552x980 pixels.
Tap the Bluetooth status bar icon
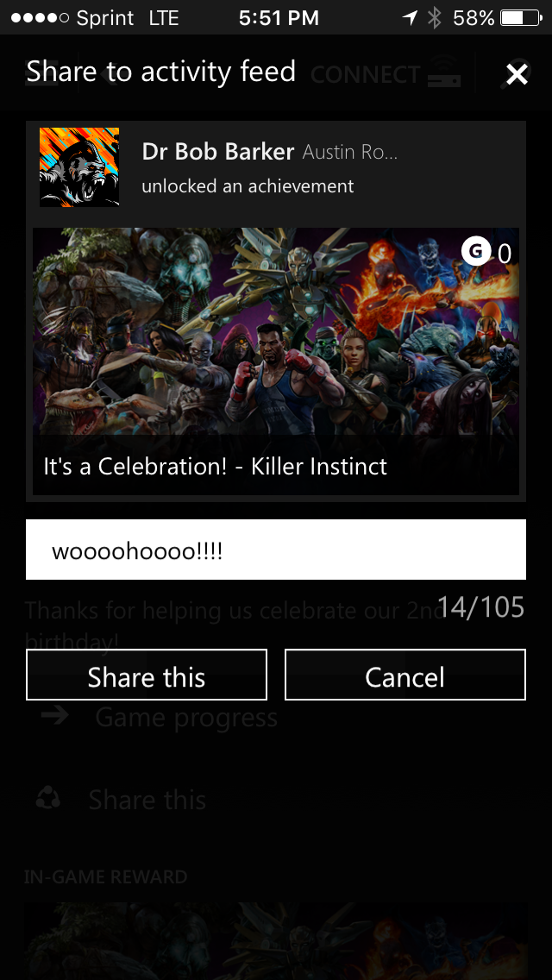coord(435,17)
